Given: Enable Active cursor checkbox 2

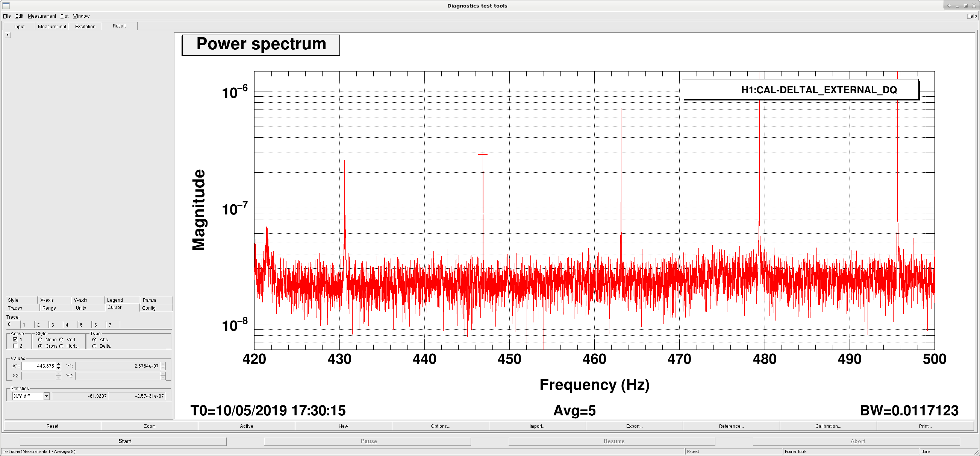Looking at the screenshot, I should (x=15, y=346).
